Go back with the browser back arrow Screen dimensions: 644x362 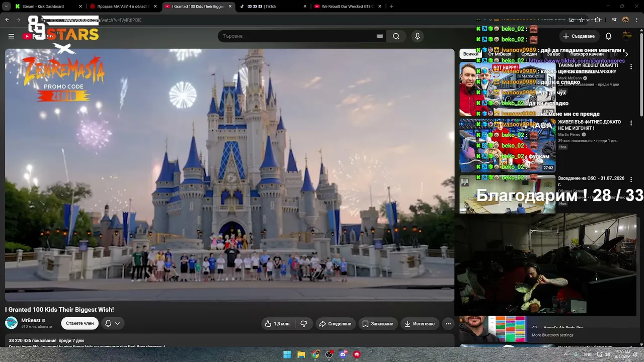tap(7, 20)
